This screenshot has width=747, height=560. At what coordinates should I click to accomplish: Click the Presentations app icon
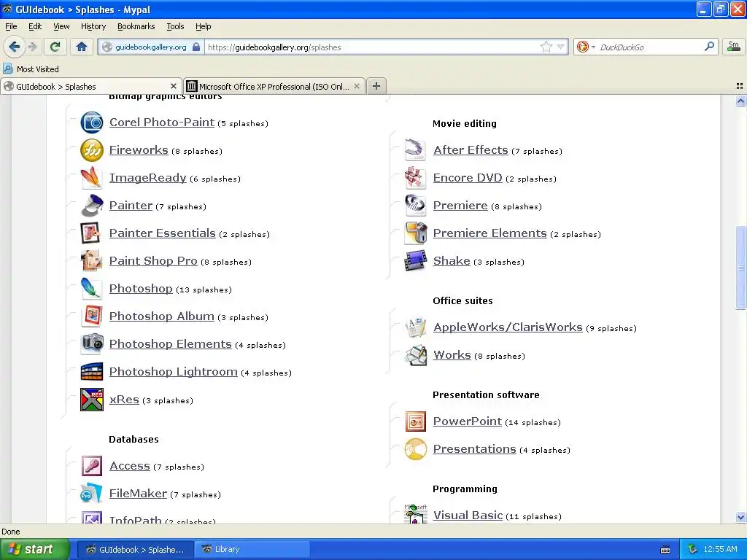(x=415, y=449)
